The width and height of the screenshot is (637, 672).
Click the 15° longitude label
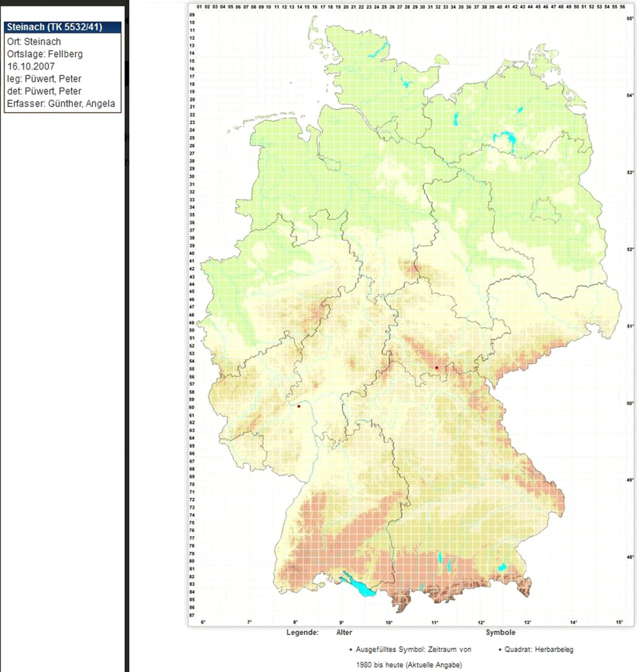pyautogui.click(x=619, y=623)
